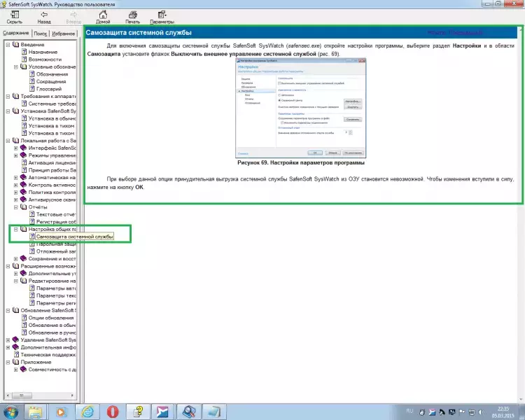Collapse the Отчёты tree node
The height and width of the screenshot is (420, 525).
click(x=15, y=207)
